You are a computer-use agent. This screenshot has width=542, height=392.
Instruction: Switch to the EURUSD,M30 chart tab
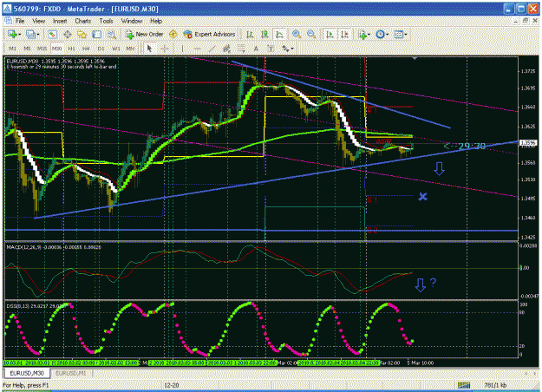click(x=27, y=373)
